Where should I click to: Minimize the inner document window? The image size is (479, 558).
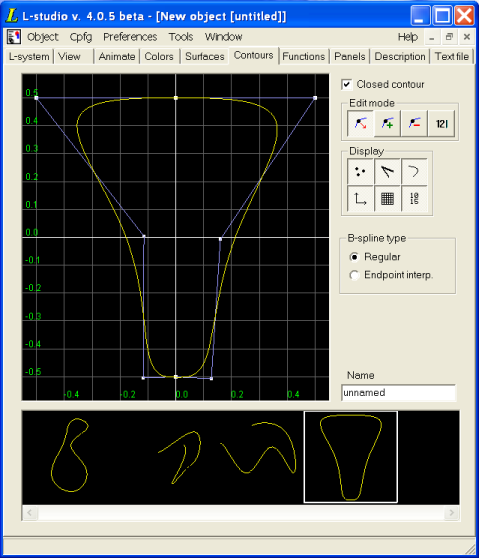click(x=432, y=37)
